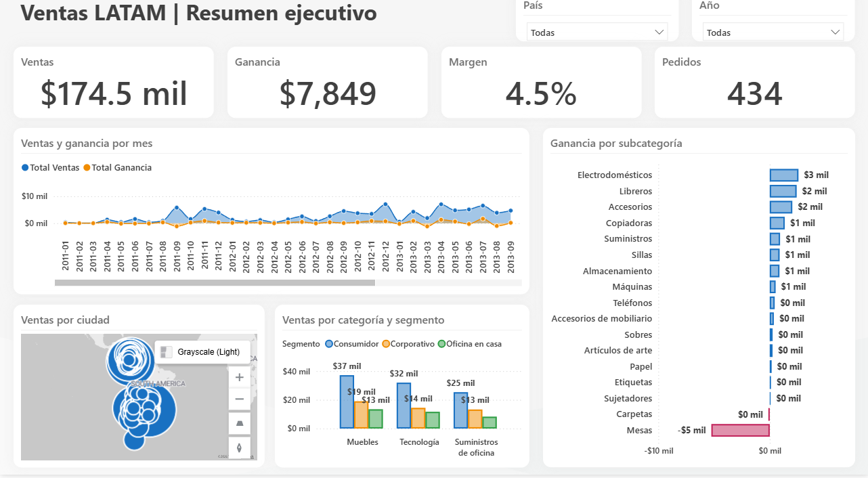Viewport: 868px width, 478px height.
Task: Click the Pedidos 434 card value
Action: click(755, 93)
